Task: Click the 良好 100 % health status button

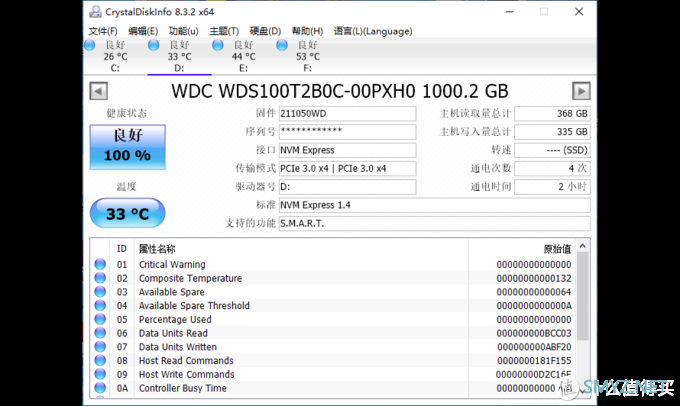Action: point(128,147)
